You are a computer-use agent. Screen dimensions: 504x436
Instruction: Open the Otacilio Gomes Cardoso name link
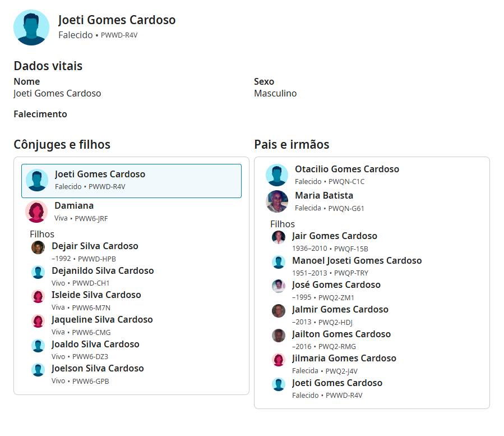pyautogui.click(x=347, y=169)
